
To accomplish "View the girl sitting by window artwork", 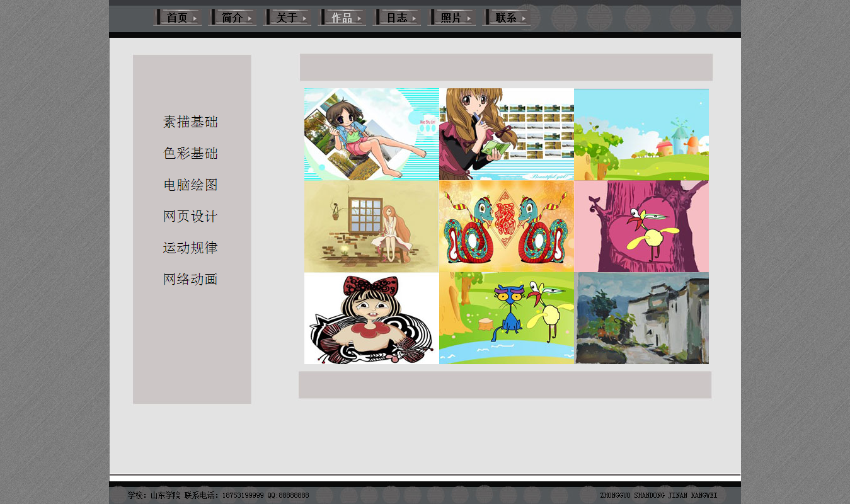I will pyautogui.click(x=371, y=226).
